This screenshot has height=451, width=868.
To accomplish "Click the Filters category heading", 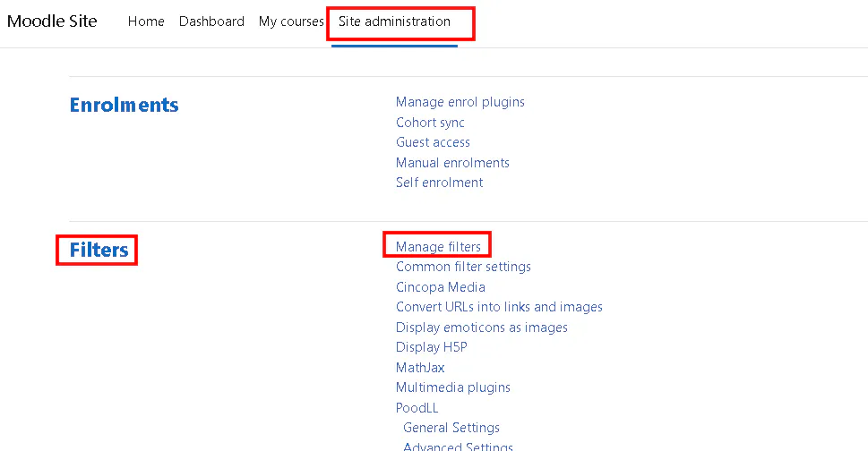I will (99, 250).
